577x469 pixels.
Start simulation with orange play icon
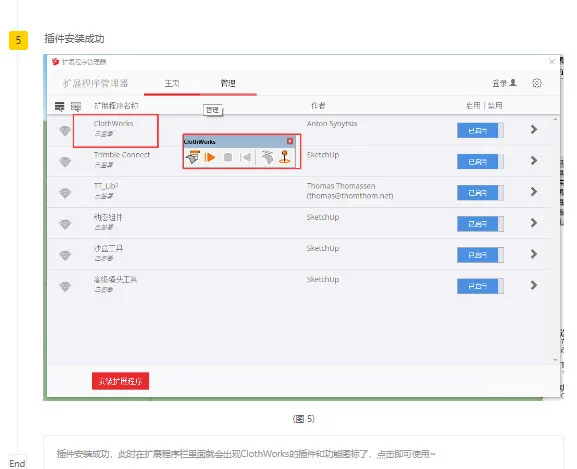click(209, 157)
